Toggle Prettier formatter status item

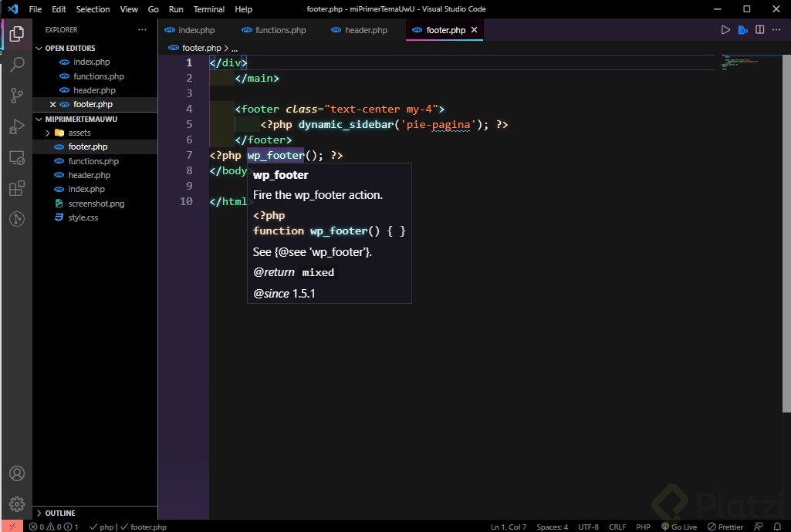(x=725, y=527)
